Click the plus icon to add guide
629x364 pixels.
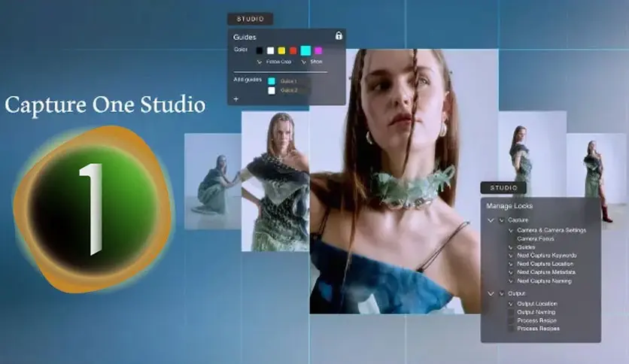[x=235, y=99]
